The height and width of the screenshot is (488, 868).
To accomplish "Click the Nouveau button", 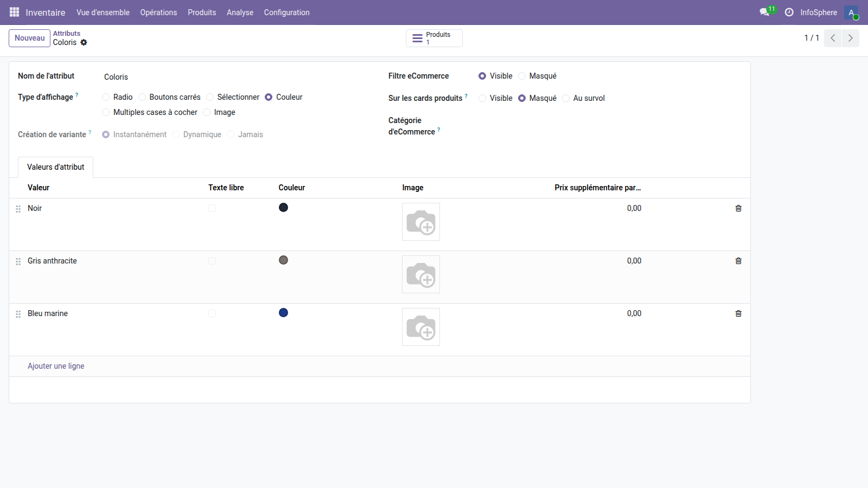I will [x=29, y=38].
